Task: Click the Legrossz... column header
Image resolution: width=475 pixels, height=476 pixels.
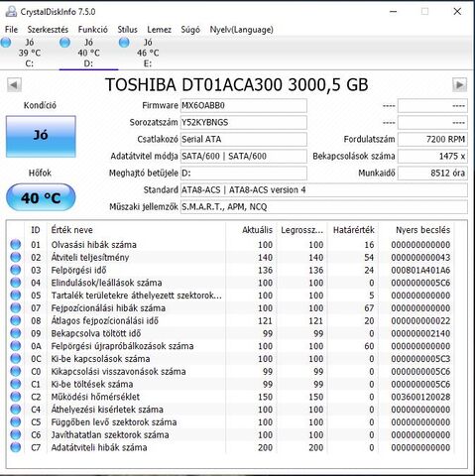Action: [301, 230]
